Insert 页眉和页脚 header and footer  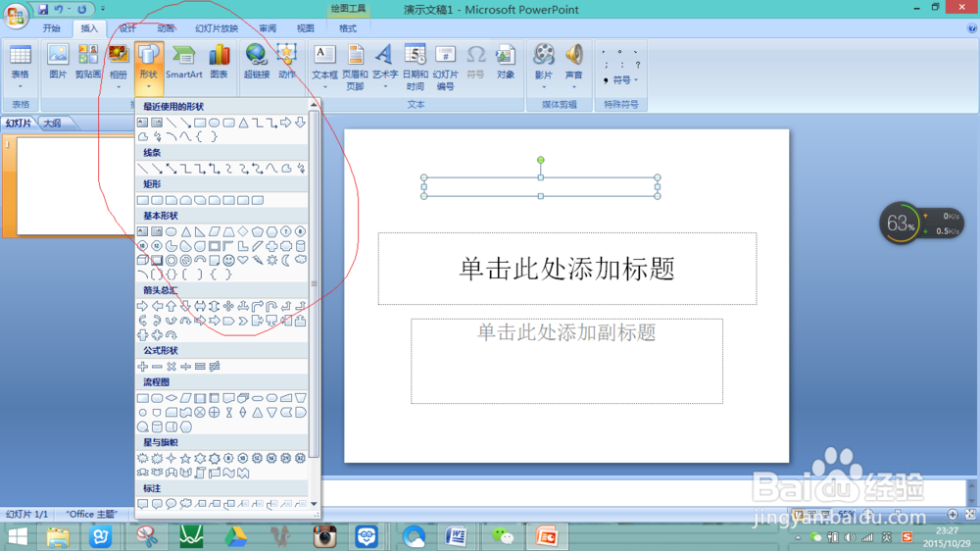pos(355,68)
